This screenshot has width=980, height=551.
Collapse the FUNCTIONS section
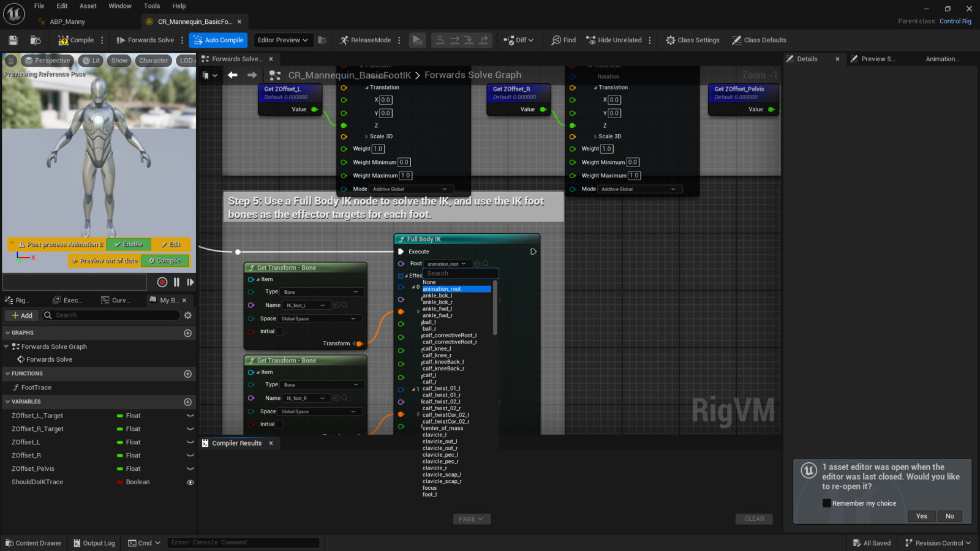tap(7, 373)
